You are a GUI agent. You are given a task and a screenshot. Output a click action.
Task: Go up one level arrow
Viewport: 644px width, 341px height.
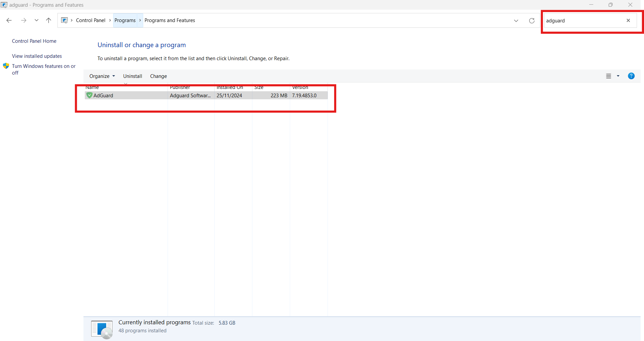coord(48,20)
